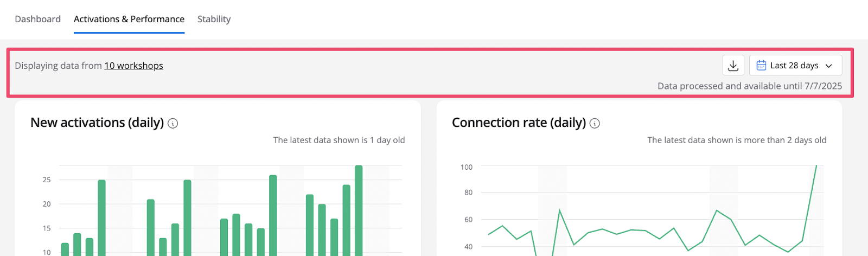Screen dimensions: 868x256
Task: Click 'more than 2 days old' notice
Action: [x=736, y=140]
